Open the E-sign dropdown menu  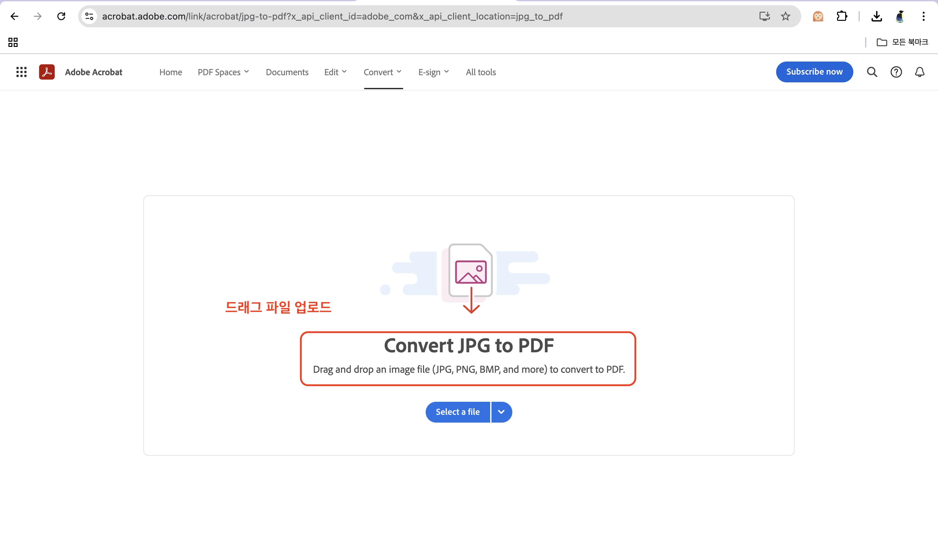coord(433,72)
